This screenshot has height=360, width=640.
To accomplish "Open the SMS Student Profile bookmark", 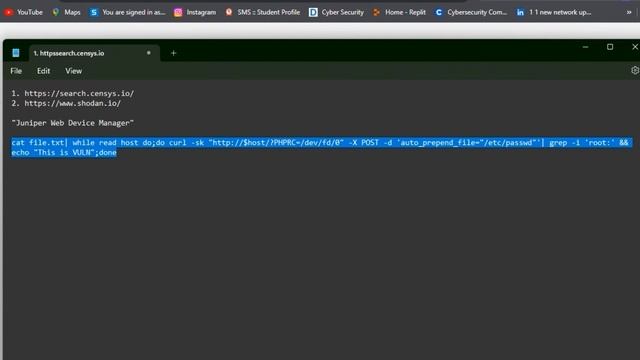I will point(262,12).
